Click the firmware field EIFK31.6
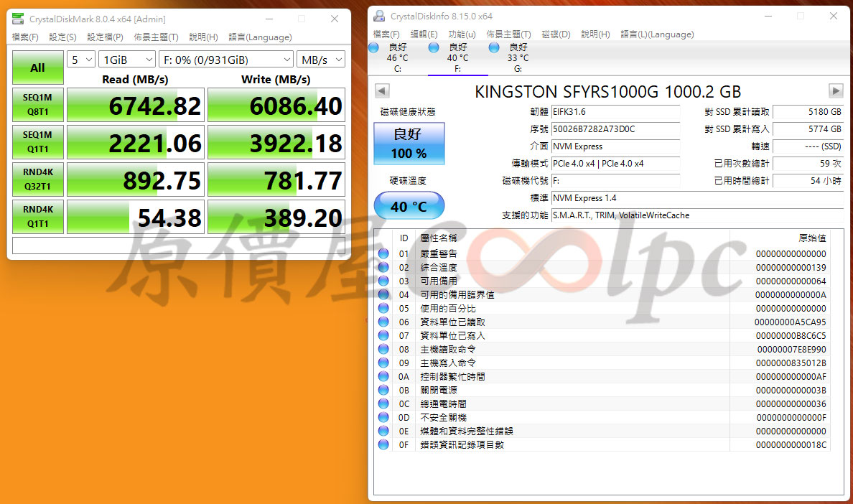The image size is (853, 504). 615,112
